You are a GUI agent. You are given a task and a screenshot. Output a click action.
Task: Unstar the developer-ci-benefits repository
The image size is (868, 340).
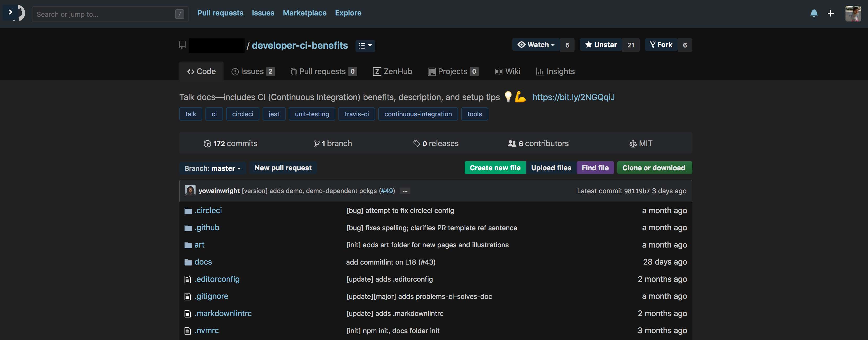600,45
